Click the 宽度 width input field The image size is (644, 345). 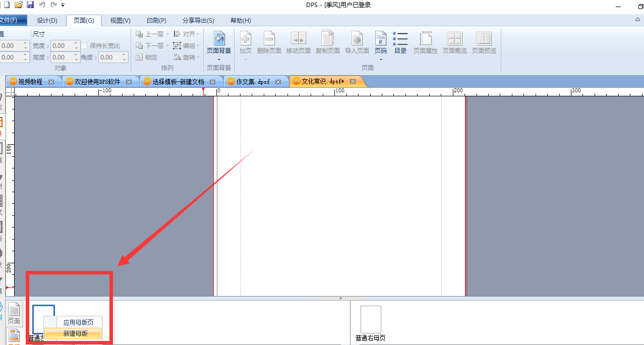pos(66,45)
